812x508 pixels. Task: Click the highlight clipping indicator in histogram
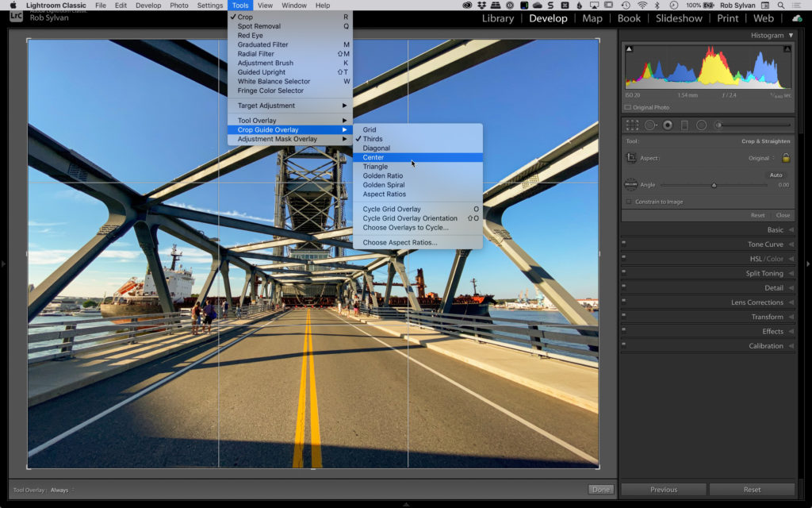tap(787, 48)
